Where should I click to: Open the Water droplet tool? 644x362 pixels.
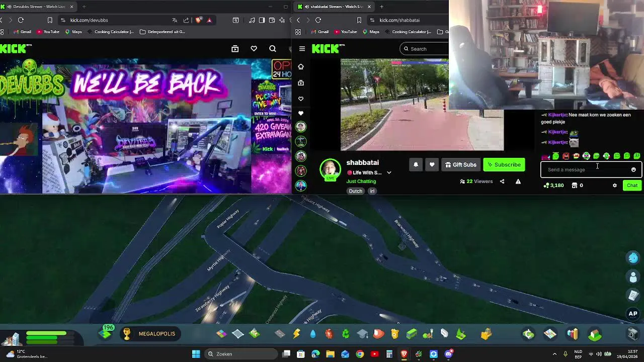[313, 334]
